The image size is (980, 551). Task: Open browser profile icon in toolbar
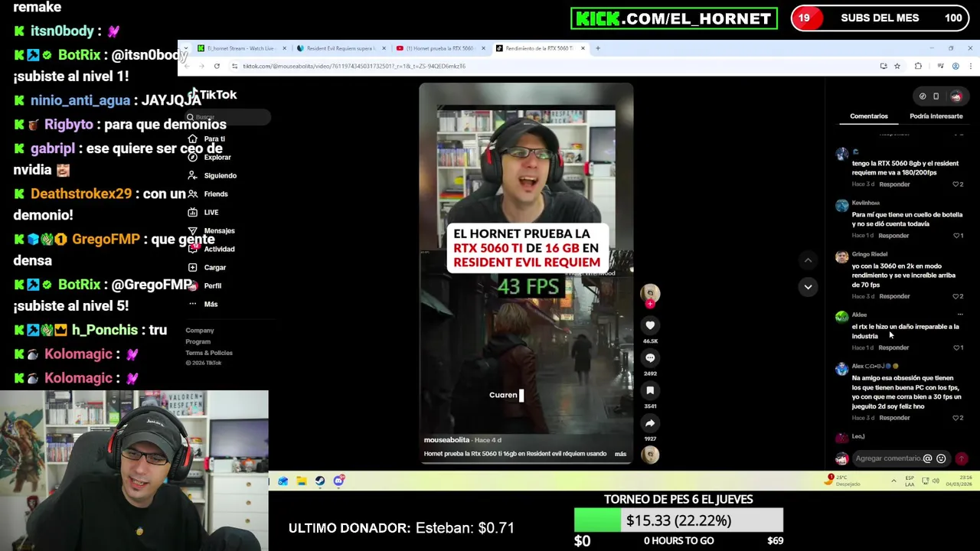click(955, 66)
